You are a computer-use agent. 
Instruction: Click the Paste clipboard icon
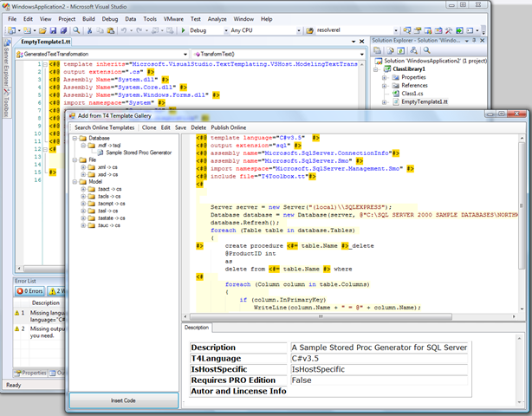(111, 30)
